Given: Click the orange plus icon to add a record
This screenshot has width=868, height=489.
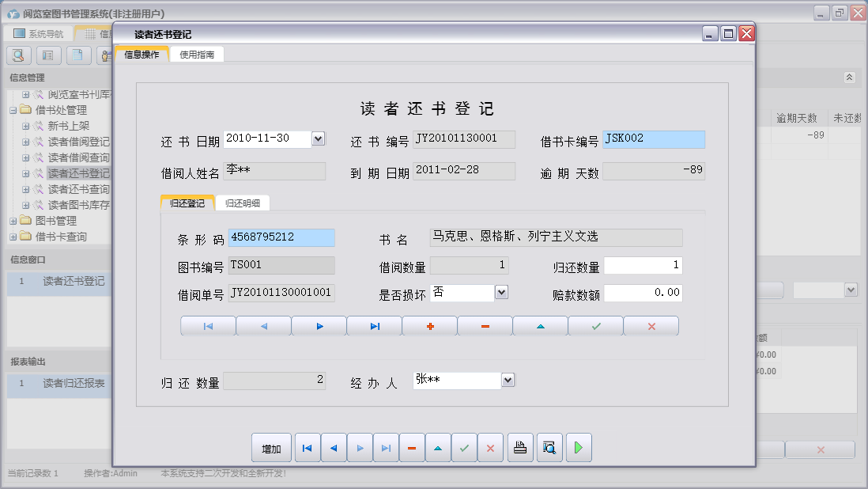Looking at the screenshot, I should (x=428, y=324).
